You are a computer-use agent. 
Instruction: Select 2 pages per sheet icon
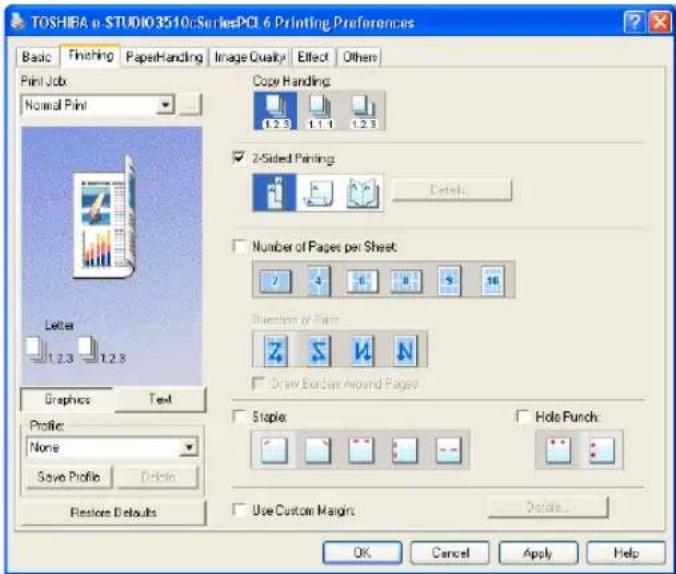pos(275,281)
